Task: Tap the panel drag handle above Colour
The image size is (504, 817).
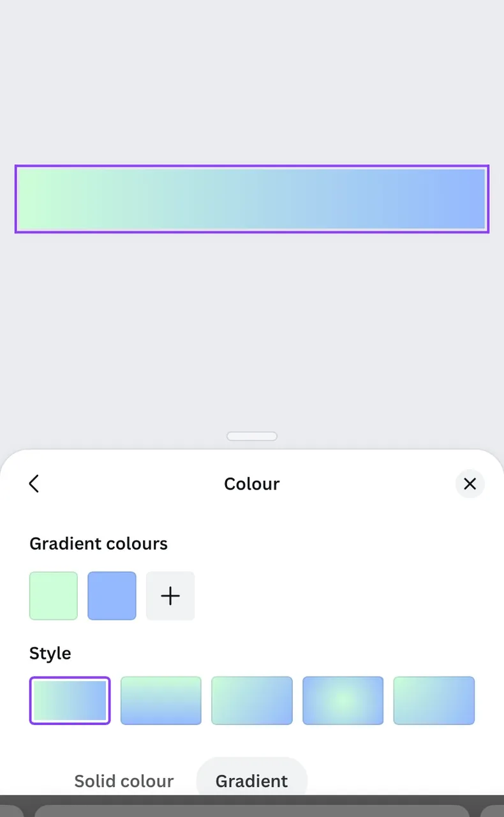Action: pyautogui.click(x=252, y=437)
